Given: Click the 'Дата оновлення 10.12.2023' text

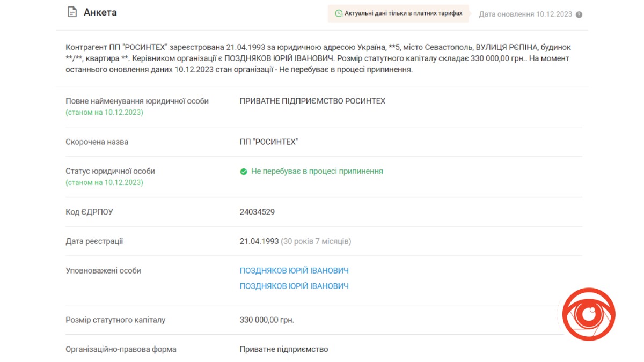Looking at the screenshot, I should tap(525, 14).
